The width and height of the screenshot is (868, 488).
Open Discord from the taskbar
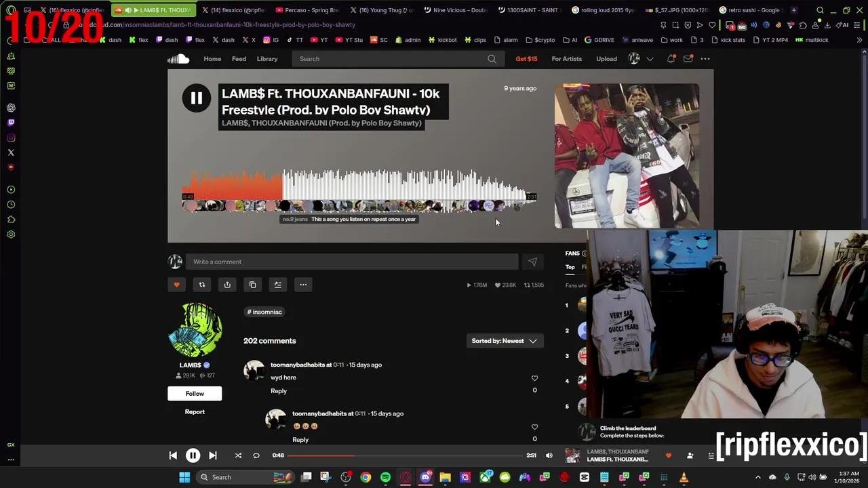[x=425, y=477]
